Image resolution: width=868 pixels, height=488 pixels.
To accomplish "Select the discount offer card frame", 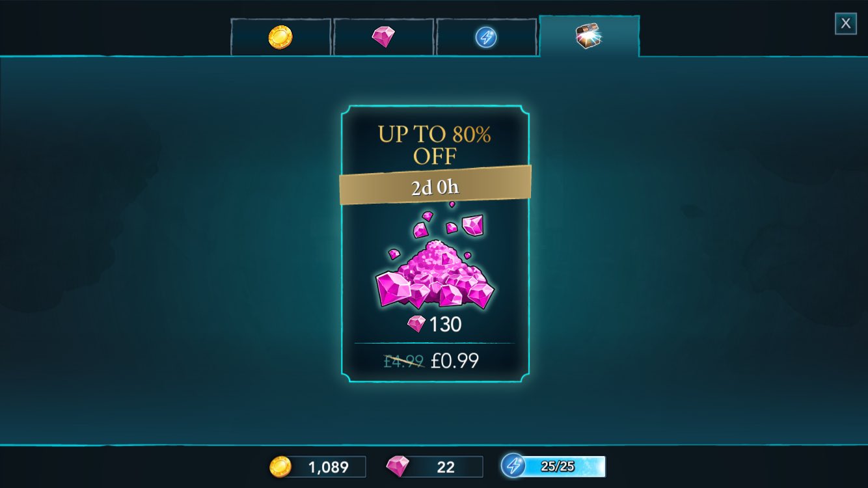I will [x=435, y=243].
